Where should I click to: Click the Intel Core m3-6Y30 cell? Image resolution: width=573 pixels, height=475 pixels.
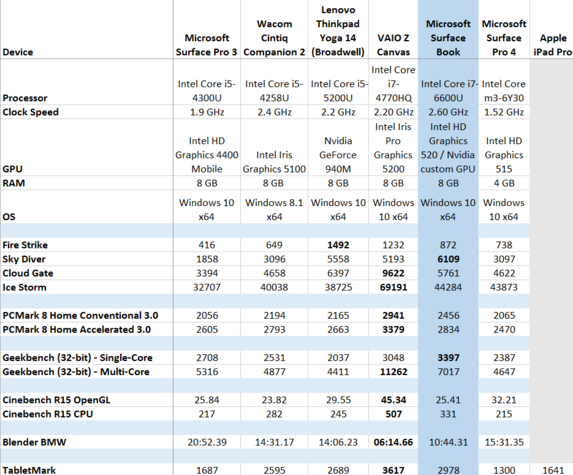click(x=504, y=91)
